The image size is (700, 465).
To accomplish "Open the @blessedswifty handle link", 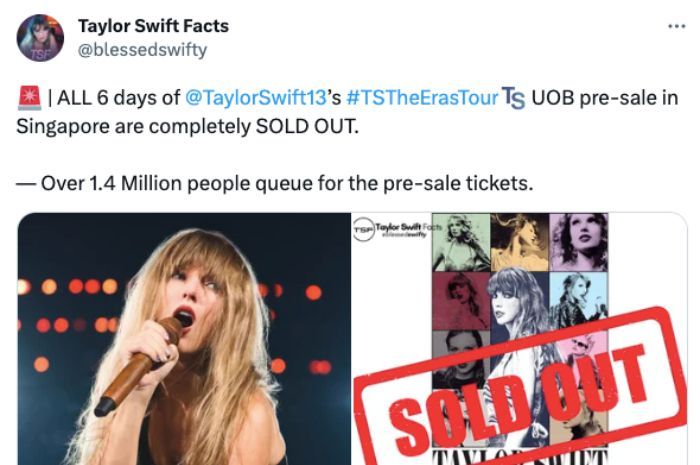I will 142,50.
